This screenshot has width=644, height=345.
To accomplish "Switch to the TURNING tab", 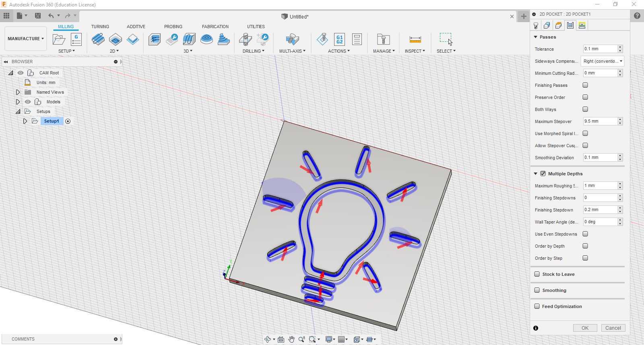I will coord(100,27).
